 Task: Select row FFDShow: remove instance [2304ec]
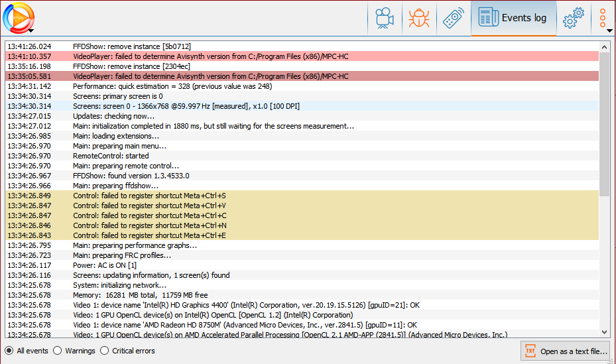[302, 66]
